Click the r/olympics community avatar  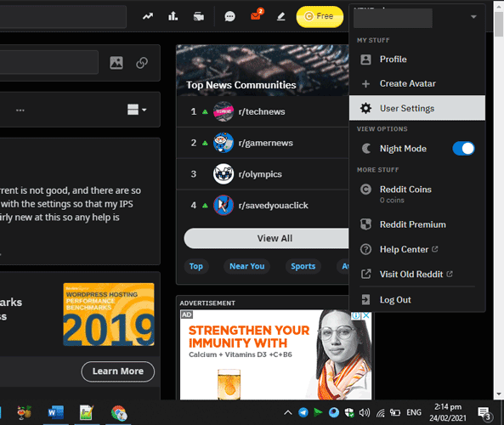(x=224, y=174)
